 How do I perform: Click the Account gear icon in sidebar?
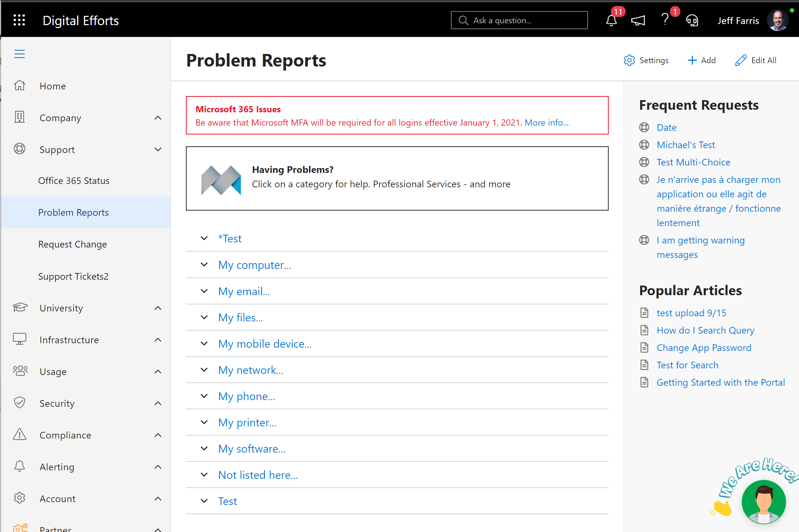pyautogui.click(x=20, y=498)
